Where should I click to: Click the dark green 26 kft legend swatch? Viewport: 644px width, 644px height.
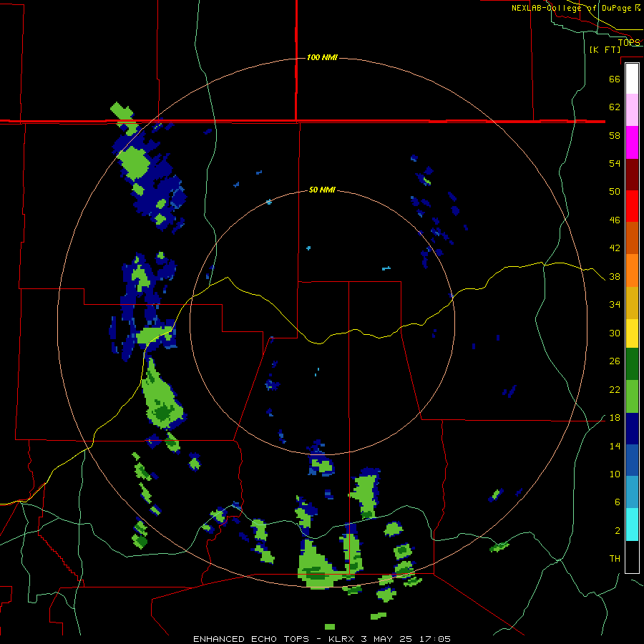point(632,364)
